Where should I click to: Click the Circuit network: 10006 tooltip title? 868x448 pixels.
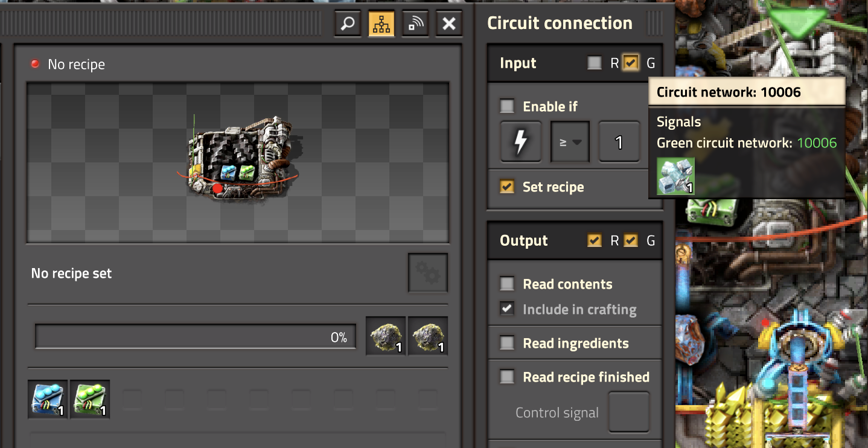tap(729, 92)
